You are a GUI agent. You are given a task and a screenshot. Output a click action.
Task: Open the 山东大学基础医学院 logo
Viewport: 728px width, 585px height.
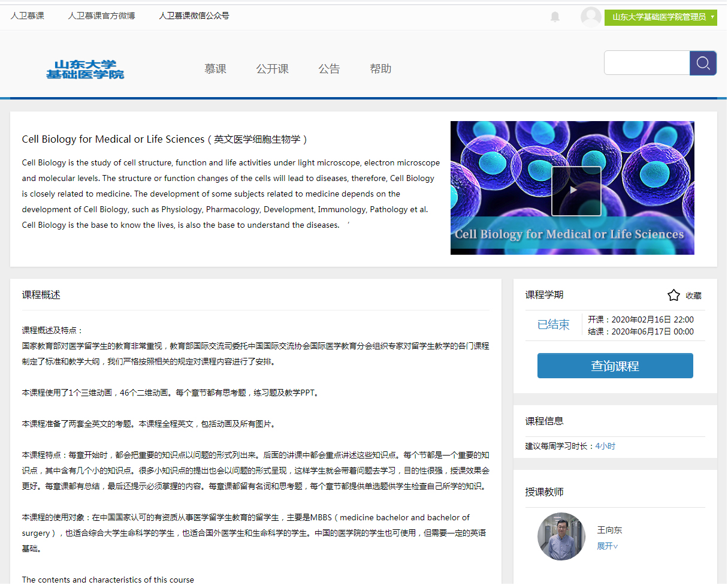point(86,70)
